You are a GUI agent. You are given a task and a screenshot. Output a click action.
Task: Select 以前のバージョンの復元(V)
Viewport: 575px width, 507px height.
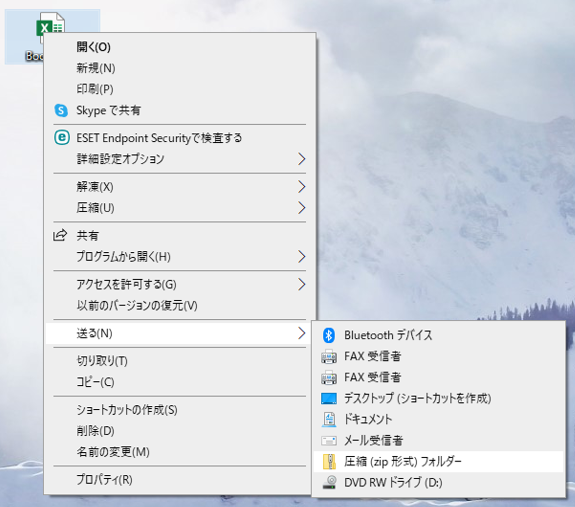(x=180, y=305)
